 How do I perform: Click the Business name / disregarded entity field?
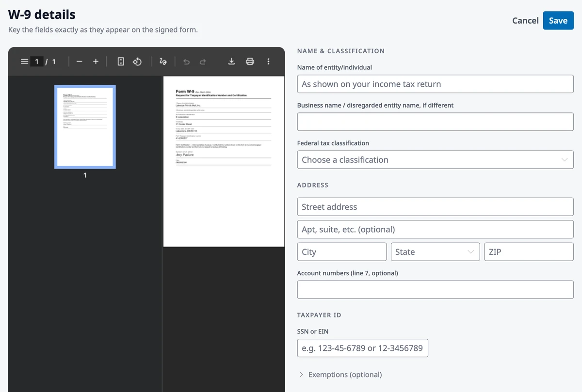(x=435, y=122)
